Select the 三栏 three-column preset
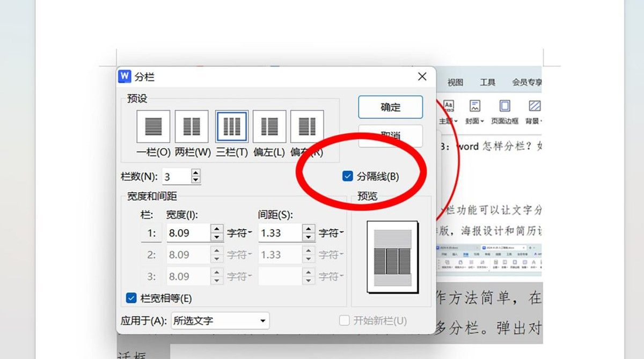This screenshot has height=359, width=644. click(231, 126)
